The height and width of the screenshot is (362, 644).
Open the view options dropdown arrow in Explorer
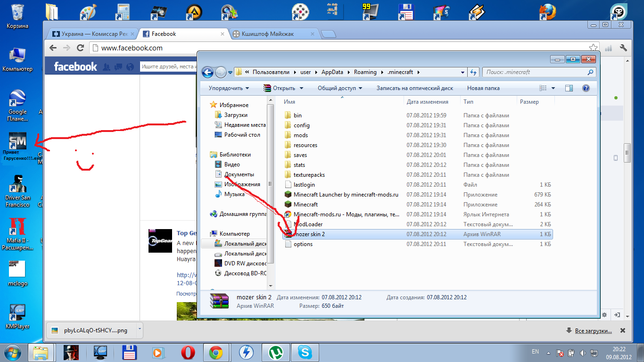click(553, 88)
